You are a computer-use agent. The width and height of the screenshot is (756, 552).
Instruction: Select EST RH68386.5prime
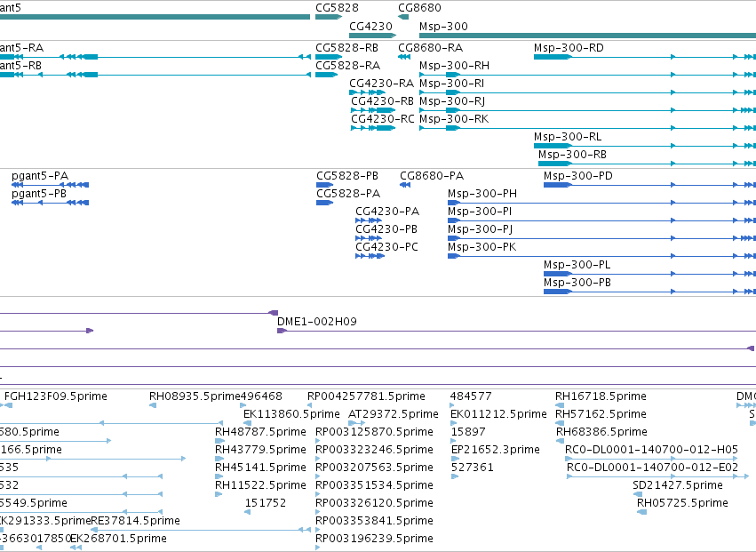coord(601,432)
